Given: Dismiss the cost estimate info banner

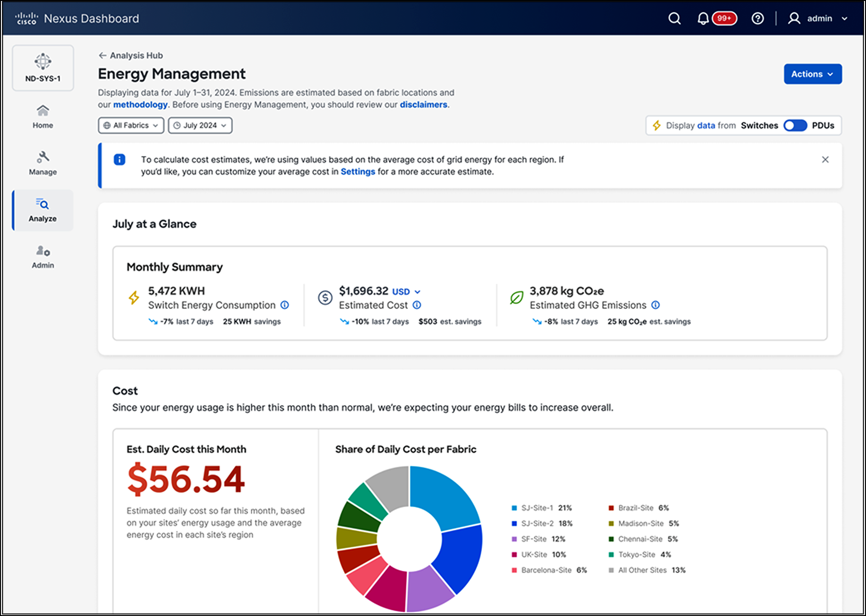Looking at the screenshot, I should [825, 159].
